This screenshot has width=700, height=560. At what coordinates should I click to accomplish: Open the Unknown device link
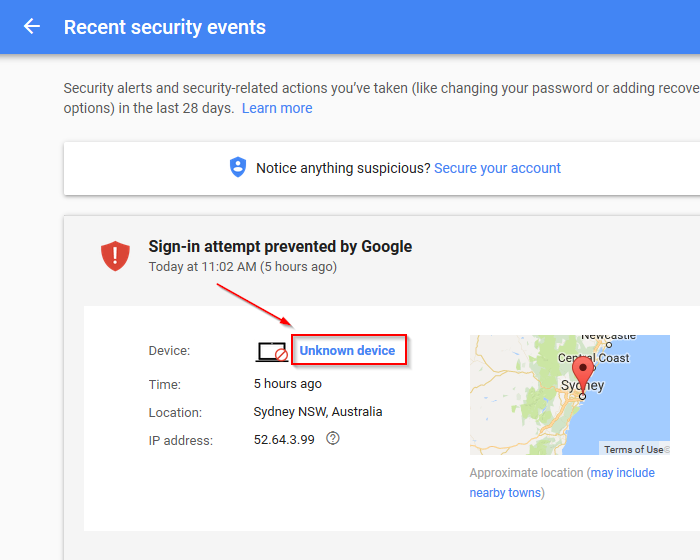(x=347, y=350)
